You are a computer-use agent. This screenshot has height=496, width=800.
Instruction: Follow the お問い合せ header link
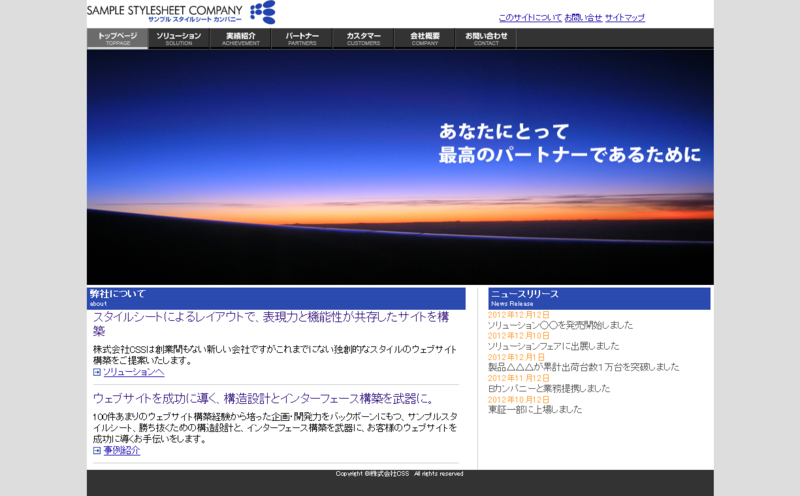583,17
